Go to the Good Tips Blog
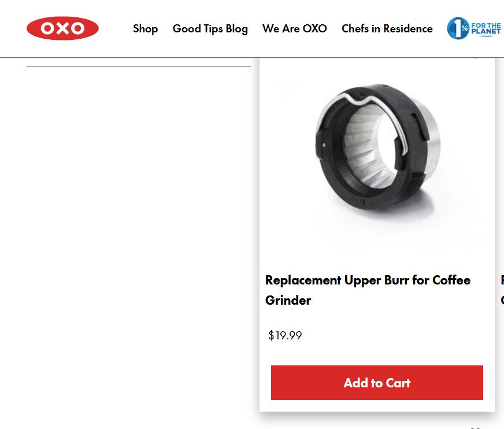This screenshot has height=429, width=504. tap(210, 28)
